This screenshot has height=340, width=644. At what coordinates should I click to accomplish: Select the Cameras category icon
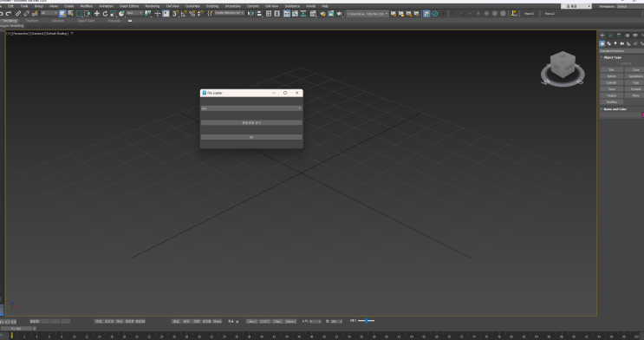point(621,43)
